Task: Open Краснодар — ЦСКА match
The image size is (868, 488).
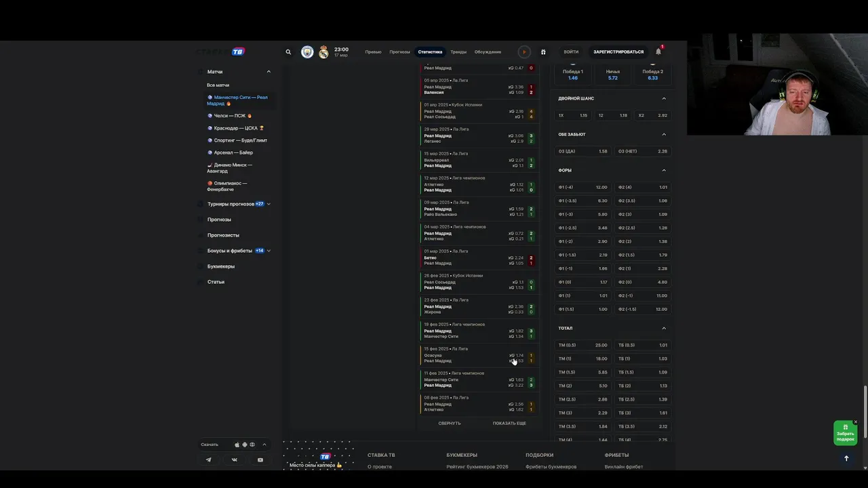Action: point(235,128)
